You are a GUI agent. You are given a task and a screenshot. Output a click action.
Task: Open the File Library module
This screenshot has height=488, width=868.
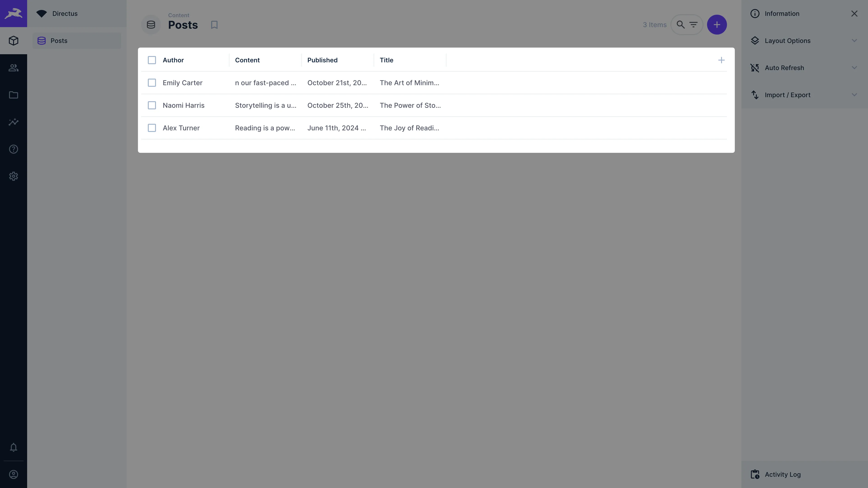tap(14, 95)
